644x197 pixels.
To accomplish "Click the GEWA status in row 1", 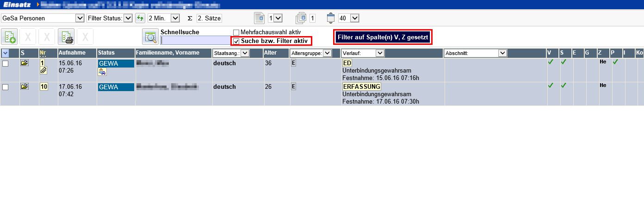I will coord(116,63).
